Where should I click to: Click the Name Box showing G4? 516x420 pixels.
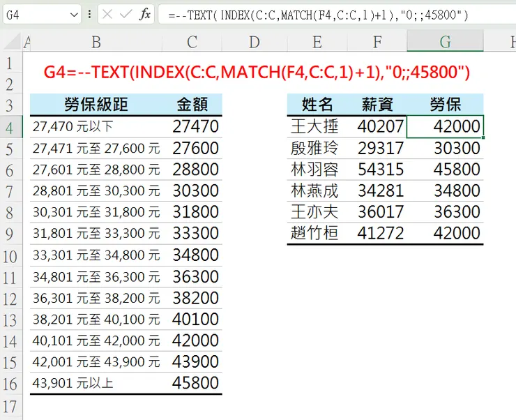[42, 15]
